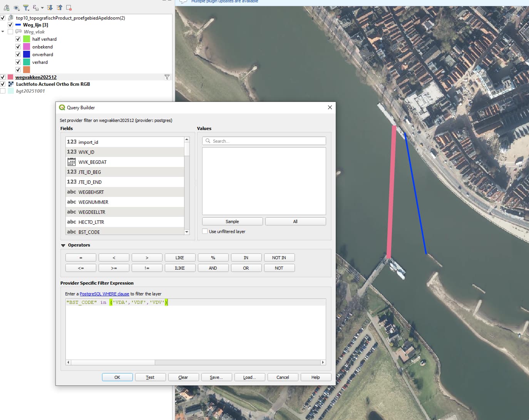The image size is (529, 420).
Task: Select the BST_CODE field in list
Action: point(89,232)
